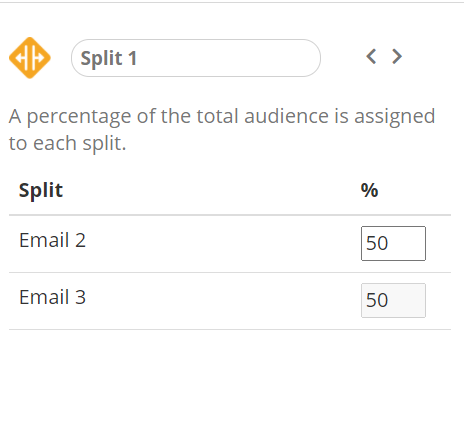The width and height of the screenshot is (464, 422).
Task: Navigate backward using the < arrow
Action: pyautogui.click(x=371, y=56)
